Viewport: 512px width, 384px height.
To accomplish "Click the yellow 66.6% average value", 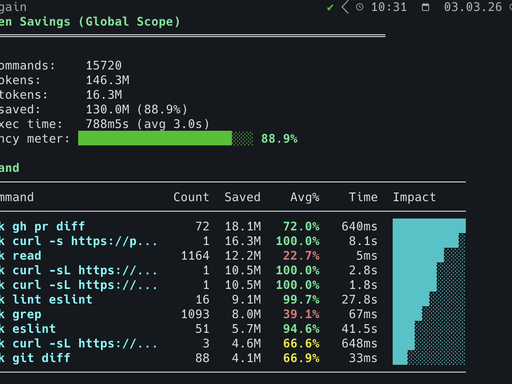I will point(301,343).
